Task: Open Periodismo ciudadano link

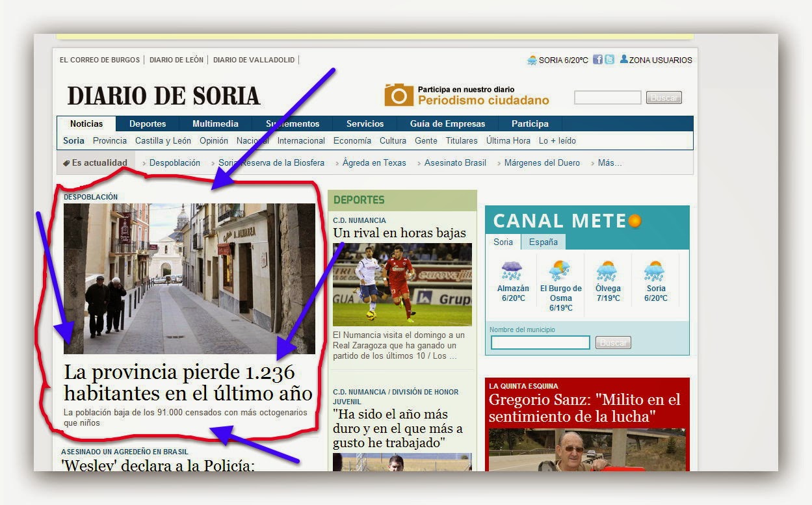Action: point(483,100)
